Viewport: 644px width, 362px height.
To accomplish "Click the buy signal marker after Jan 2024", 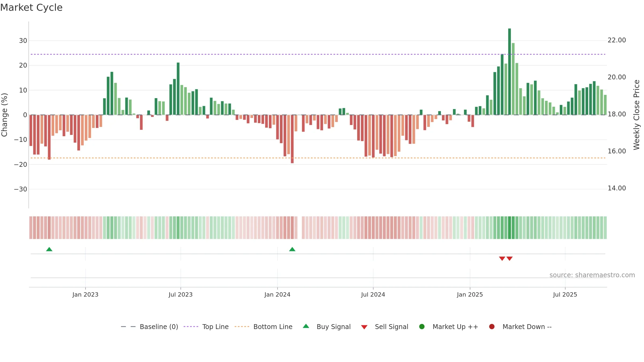I will coord(292,249).
